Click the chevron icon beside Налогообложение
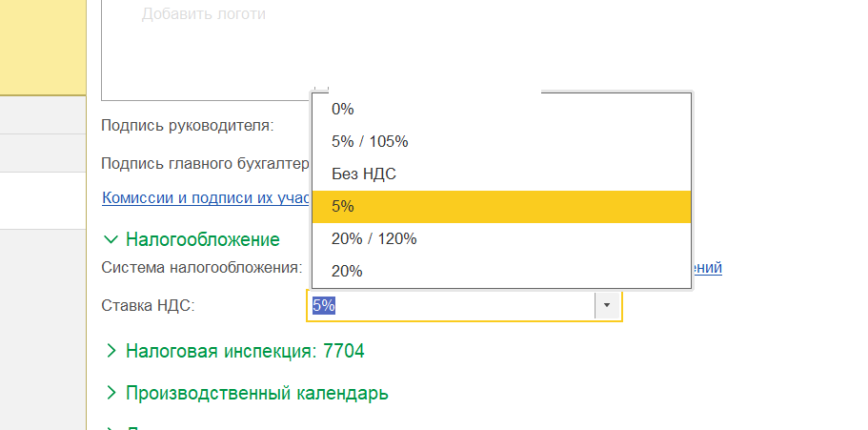Viewport: 868px width, 430px height. click(x=111, y=239)
